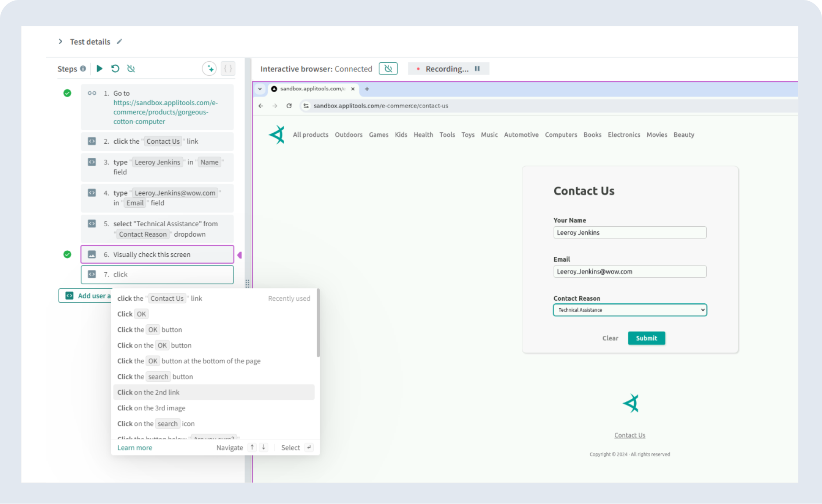Screen dimensions: 822x504
Task: Click the Add user action button
Action: click(x=85, y=296)
